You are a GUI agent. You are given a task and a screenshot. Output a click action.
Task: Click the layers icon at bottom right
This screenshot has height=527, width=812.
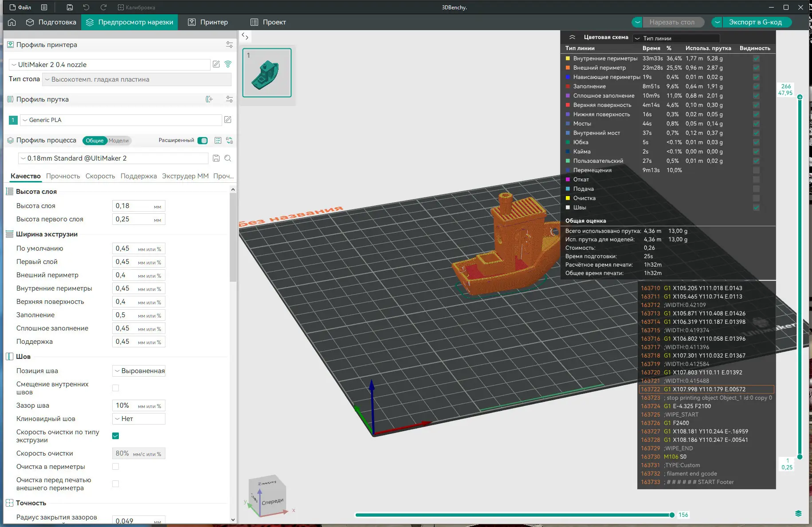798,514
